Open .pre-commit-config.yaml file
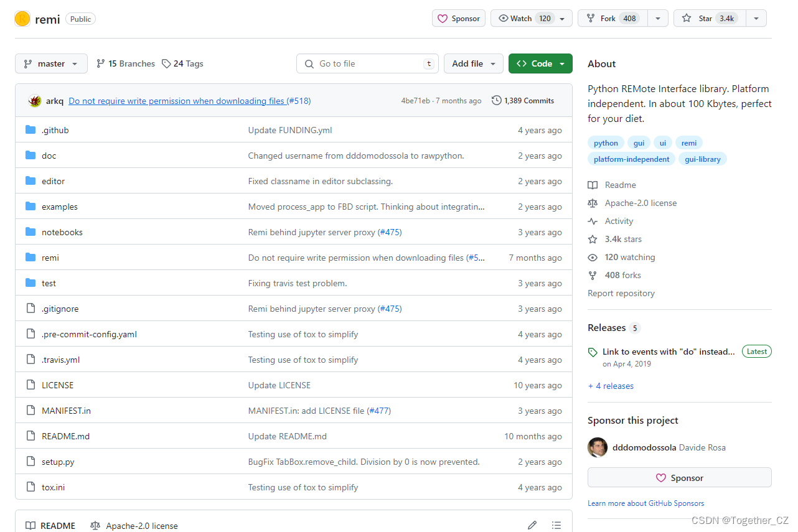The height and width of the screenshot is (532, 798). click(89, 334)
